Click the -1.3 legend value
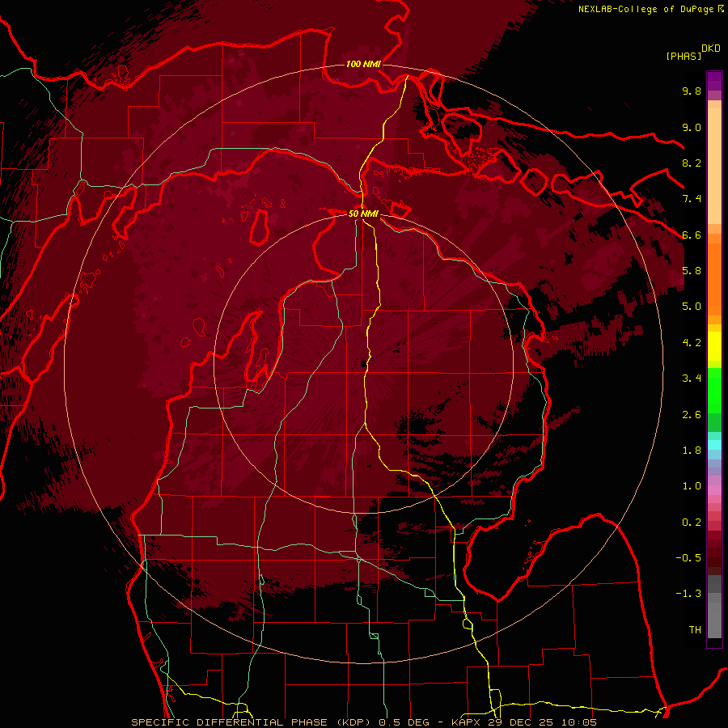Screen dimensions: 728x728 click(x=688, y=595)
